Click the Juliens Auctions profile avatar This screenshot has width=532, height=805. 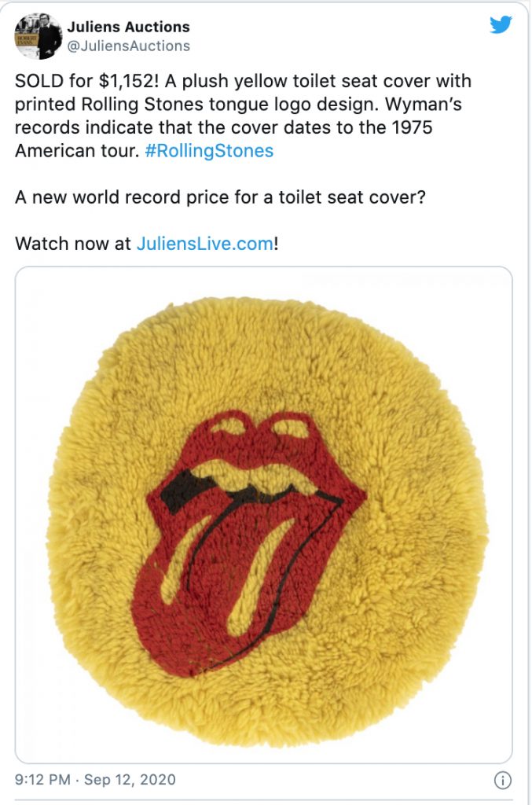tap(39, 36)
